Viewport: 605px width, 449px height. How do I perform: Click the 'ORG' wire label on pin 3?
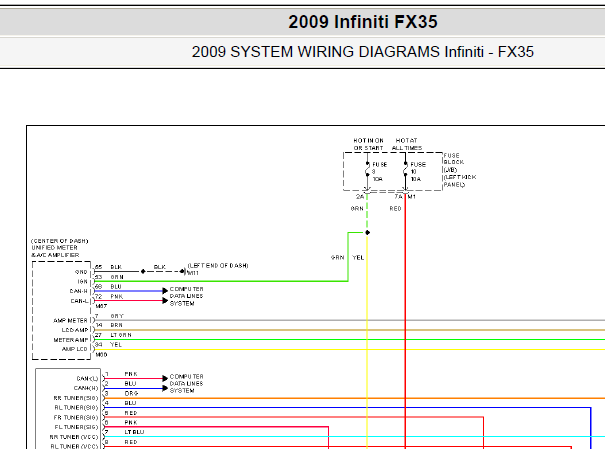point(131,393)
